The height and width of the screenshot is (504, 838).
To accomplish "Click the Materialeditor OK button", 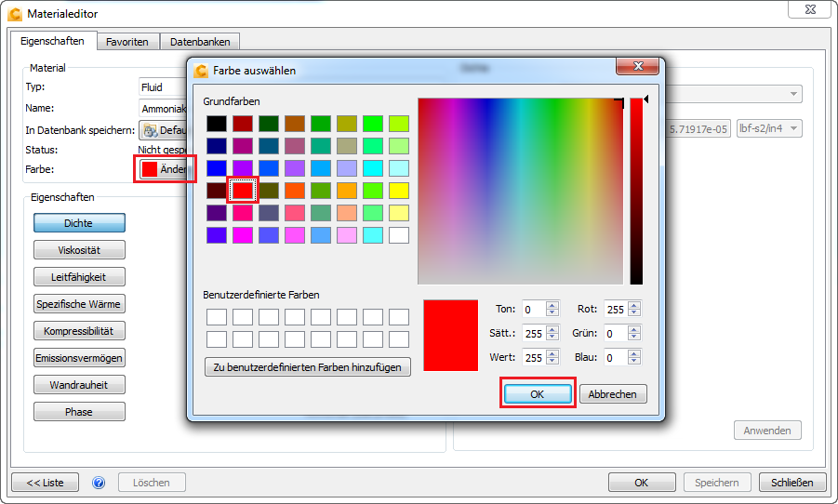I will (642, 483).
